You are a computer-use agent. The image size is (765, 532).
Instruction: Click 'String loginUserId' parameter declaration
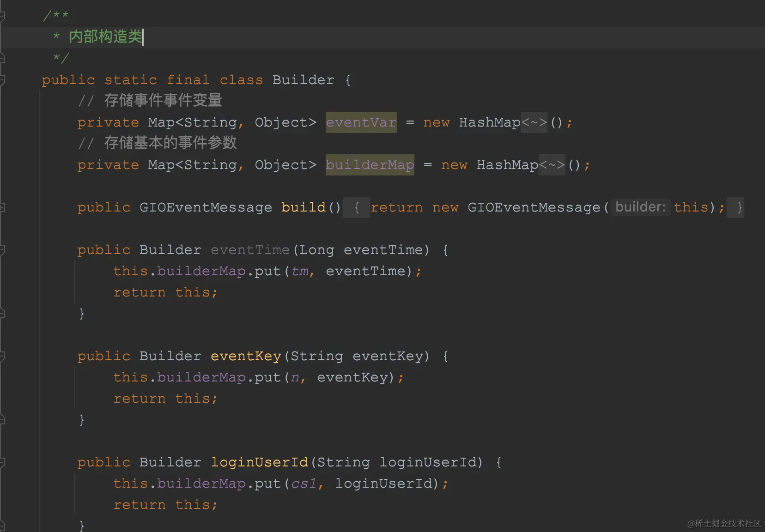(396, 462)
